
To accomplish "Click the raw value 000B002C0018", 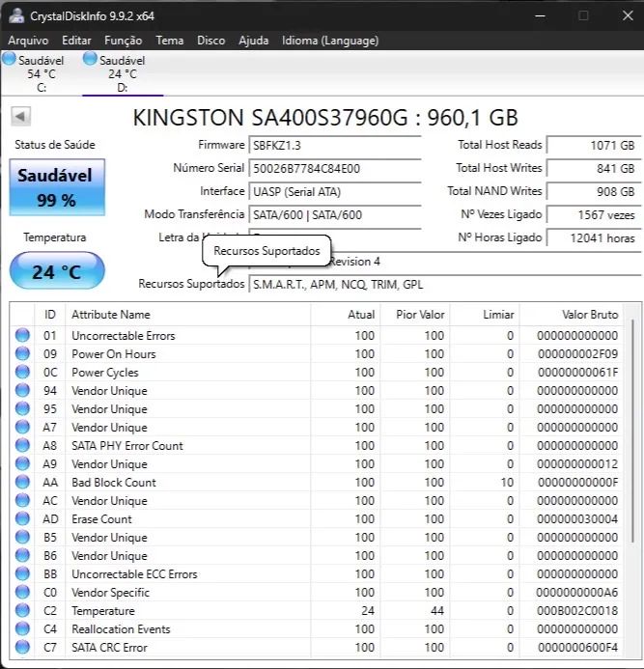I will click(577, 610).
